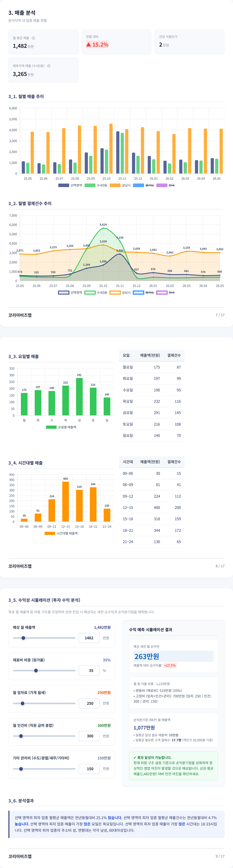233x868 pixels.
Task: Click the 요일 column header
Action: pyautogui.click(x=126, y=356)
